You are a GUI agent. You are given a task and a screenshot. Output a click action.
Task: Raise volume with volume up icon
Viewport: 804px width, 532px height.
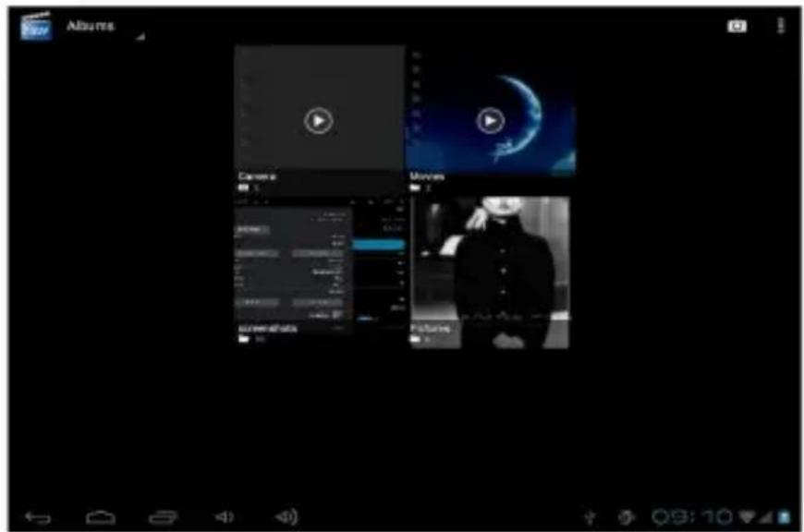[x=286, y=517]
